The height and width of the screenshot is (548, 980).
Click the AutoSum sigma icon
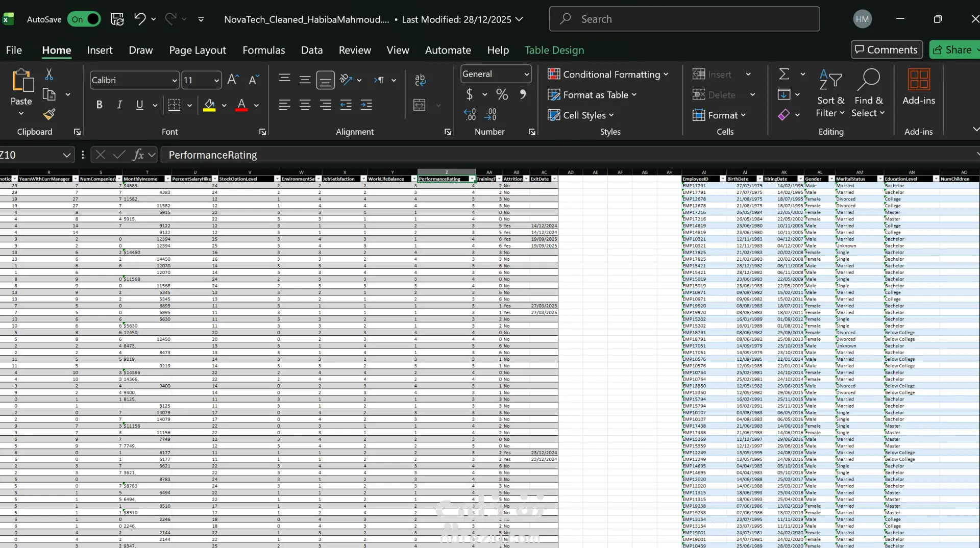click(x=784, y=74)
